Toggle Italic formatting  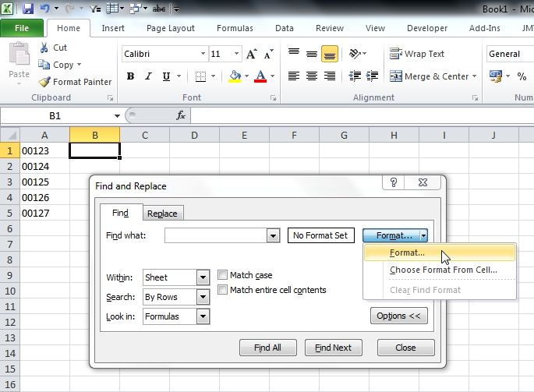point(148,76)
